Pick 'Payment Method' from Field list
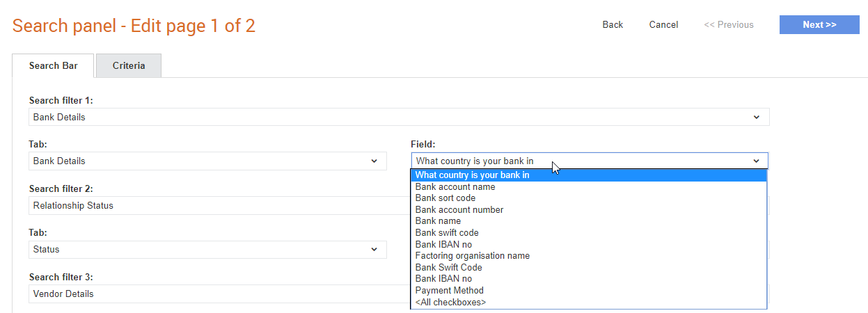The width and height of the screenshot is (868, 313). click(x=589, y=290)
